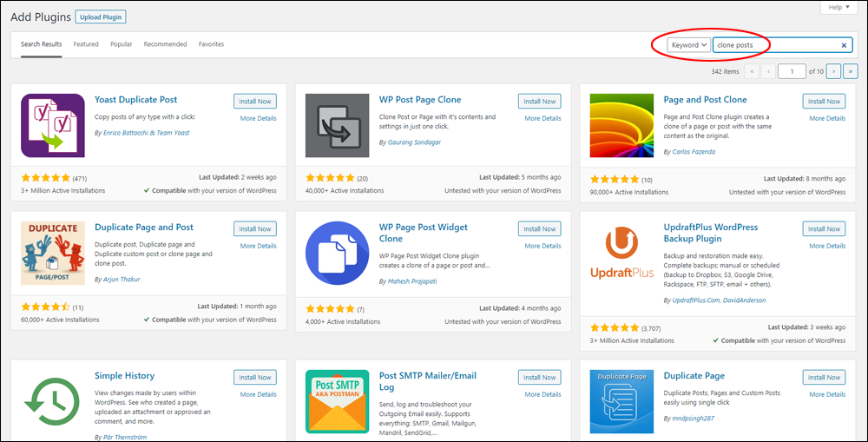The height and width of the screenshot is (442, 868).
Task: Click Duplicate Page and Post star rating (11)
Action: pos(46,307)
